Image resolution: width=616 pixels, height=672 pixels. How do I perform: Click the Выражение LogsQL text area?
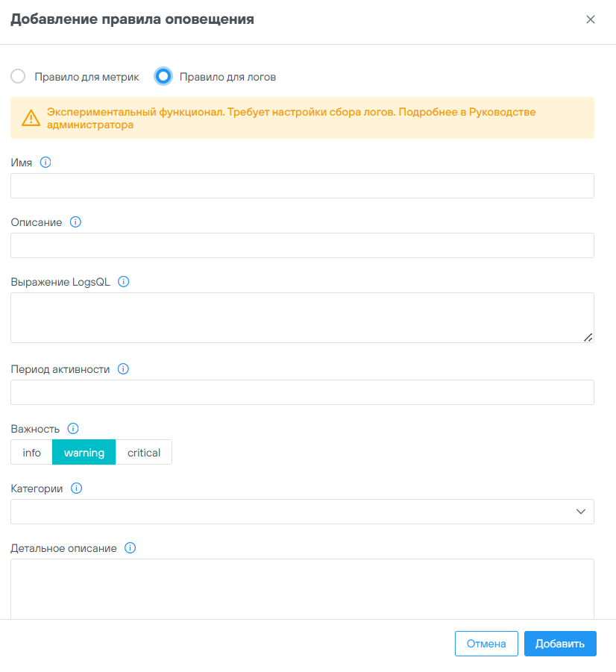pyautogui.click(x=302, y=318)
